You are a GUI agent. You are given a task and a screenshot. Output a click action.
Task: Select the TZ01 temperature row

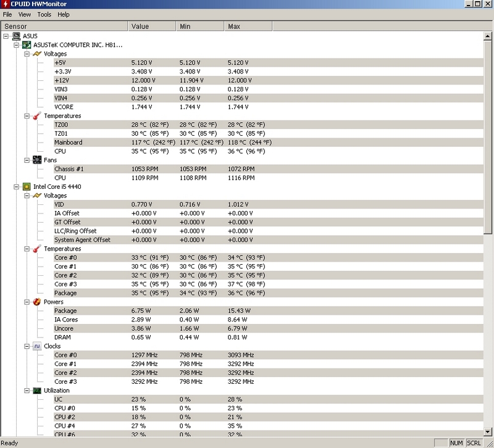(269, 133)
